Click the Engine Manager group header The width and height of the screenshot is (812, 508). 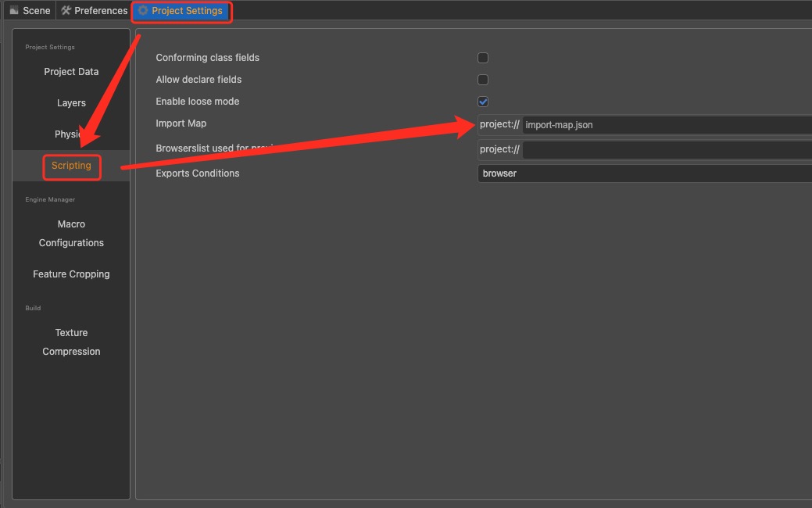coord(50,199)
